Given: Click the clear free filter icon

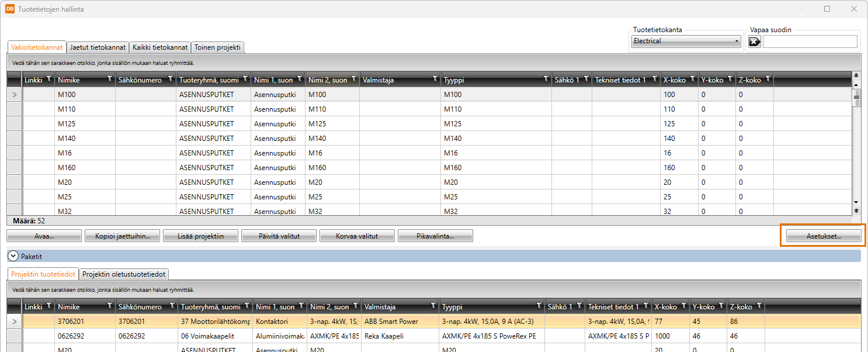Looking at the screenshot, I should point(755,42).
